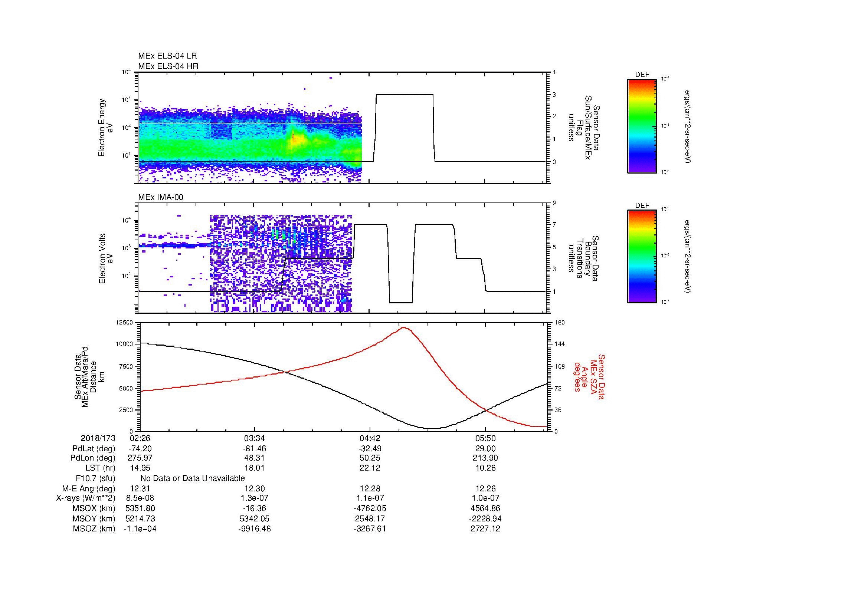Click MSOZ value '2727.12'

(x=485, y=529)
